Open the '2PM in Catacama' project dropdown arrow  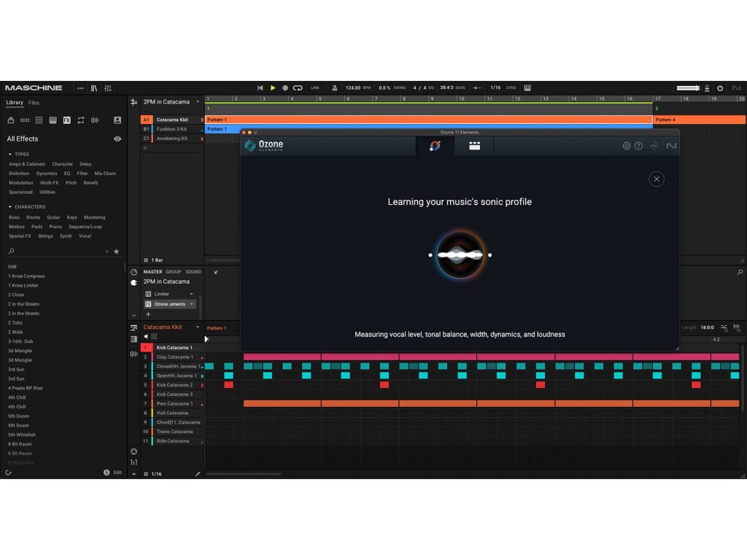(x=198, y=102)
